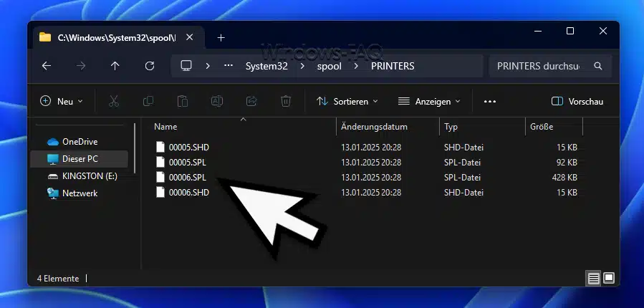Click the Up directory arrow
The height and width of the screenshot is (308, 644).
pos(115,66)
